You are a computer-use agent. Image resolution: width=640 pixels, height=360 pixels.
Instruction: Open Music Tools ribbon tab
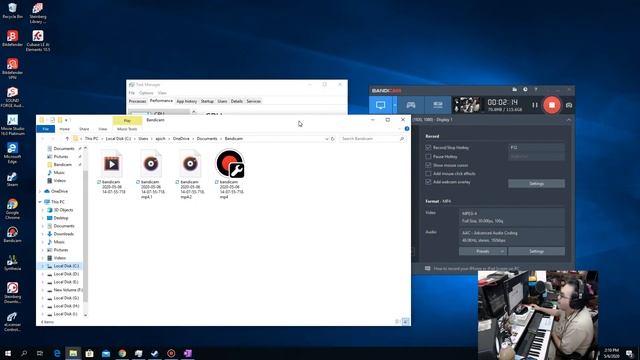tap(127, 129)
